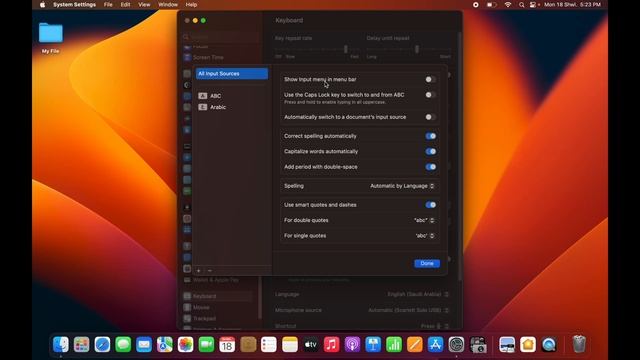The height and width of the screenshot is (360, 640).
Task: Disable Correct spelling automatically
Action: [x=430, y=136]
